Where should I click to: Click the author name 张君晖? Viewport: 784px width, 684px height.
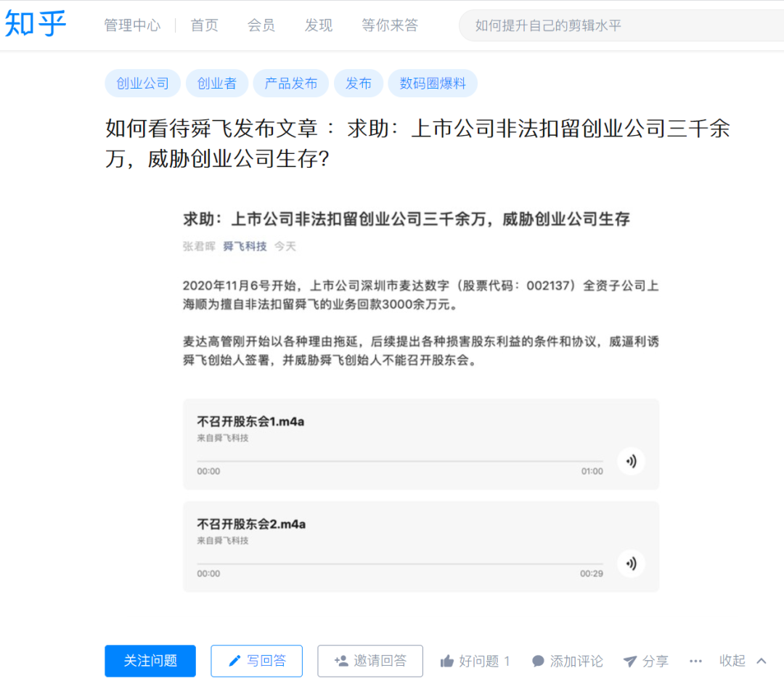[x=199, y=246]
